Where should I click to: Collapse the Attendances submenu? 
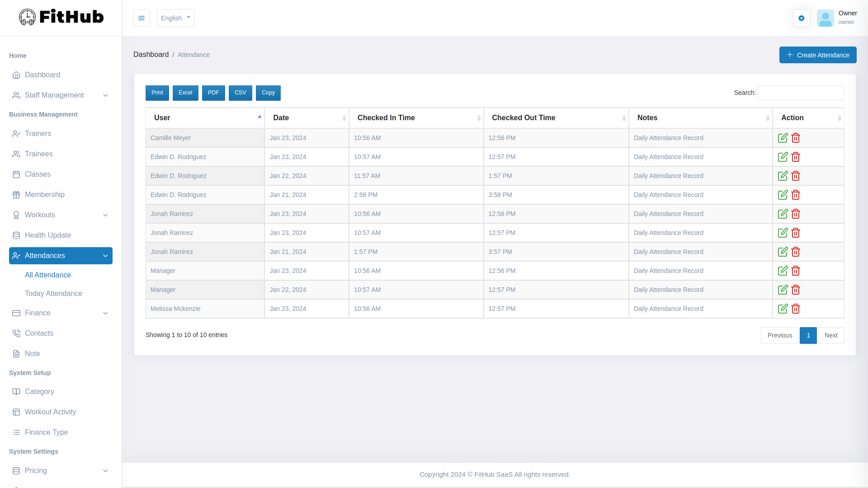click(x=105, y=256)
